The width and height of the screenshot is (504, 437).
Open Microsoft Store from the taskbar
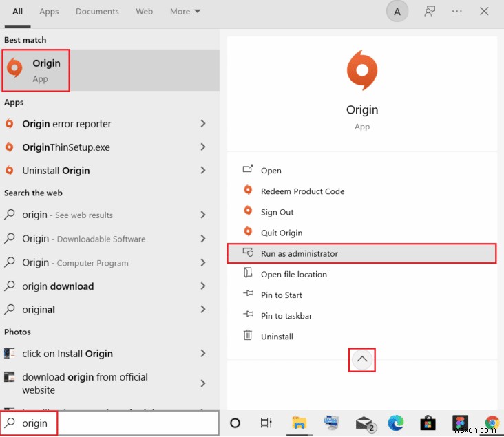click(x=428, y=423)
